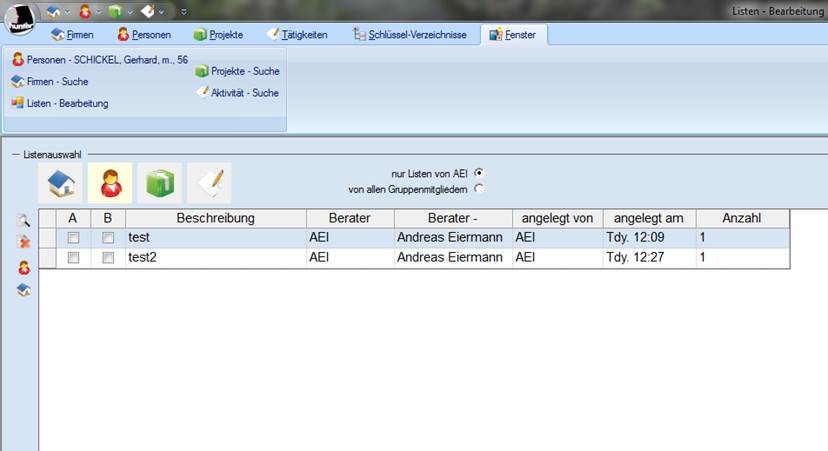Screen dimensions: 828x451
Task: Expand dropdown arrow next to quick-access person icon
Action: (x=98, y=12)
